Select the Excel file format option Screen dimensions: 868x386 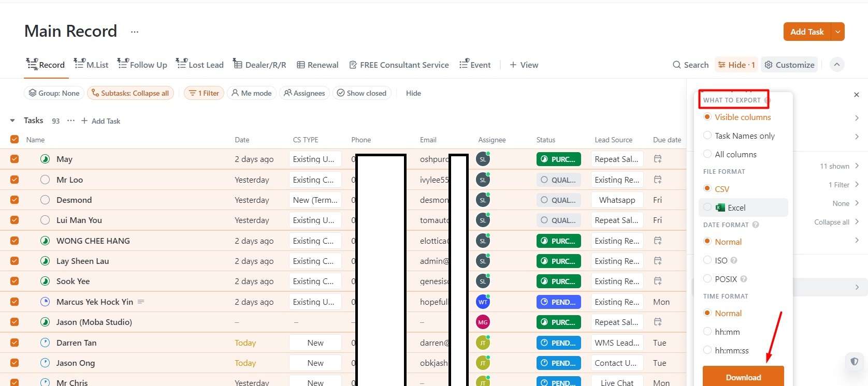tap(707, 207)
